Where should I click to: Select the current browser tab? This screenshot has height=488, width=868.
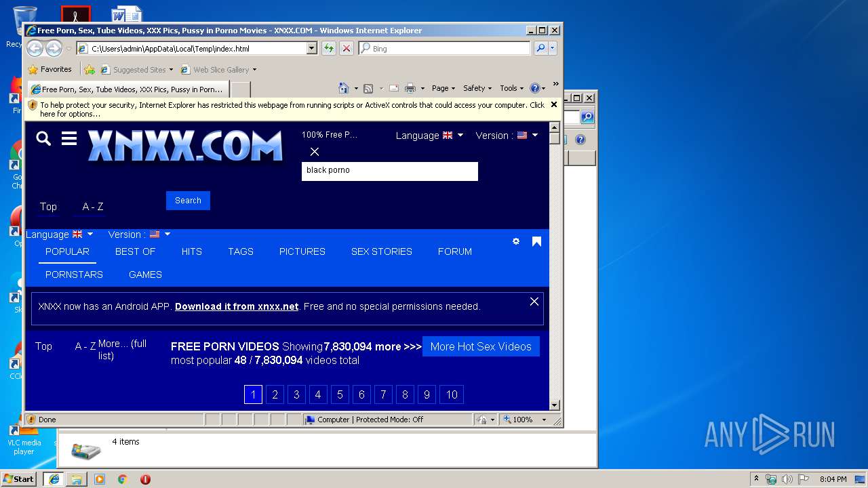127,89
